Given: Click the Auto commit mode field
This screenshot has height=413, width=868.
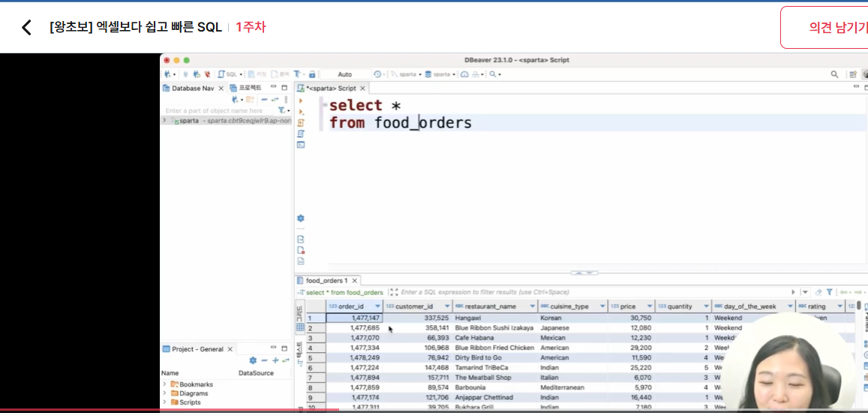Looking at the screenshot, I should click(345, 74).
